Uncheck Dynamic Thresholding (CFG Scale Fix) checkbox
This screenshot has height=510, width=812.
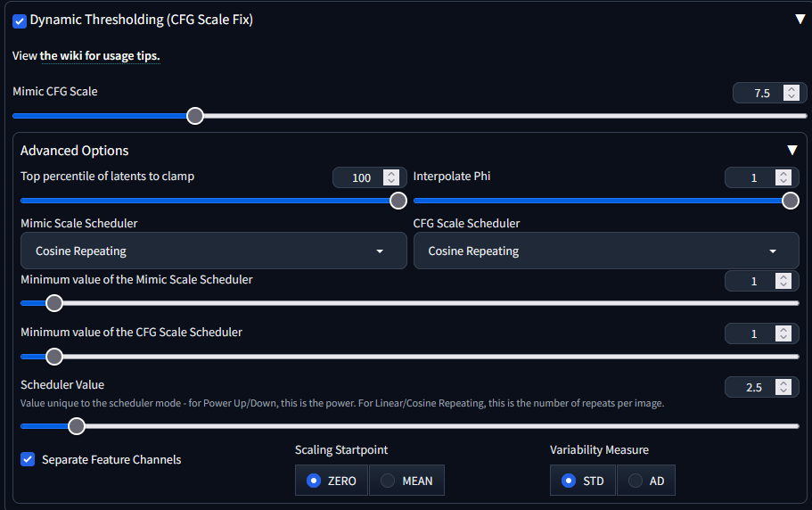coord(20,20)
